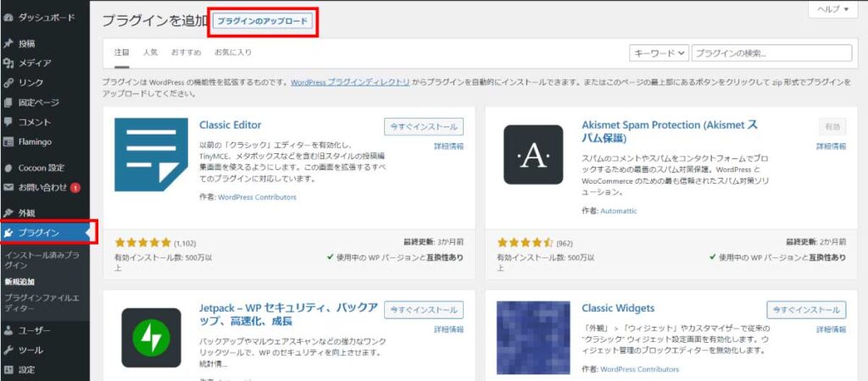
Task: Open 詳細情報 for Classic Editor
Action: [448, 146]
